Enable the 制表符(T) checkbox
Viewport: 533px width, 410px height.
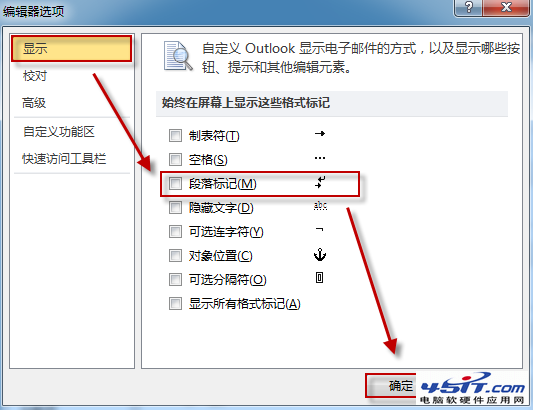[x=175, y=135]
